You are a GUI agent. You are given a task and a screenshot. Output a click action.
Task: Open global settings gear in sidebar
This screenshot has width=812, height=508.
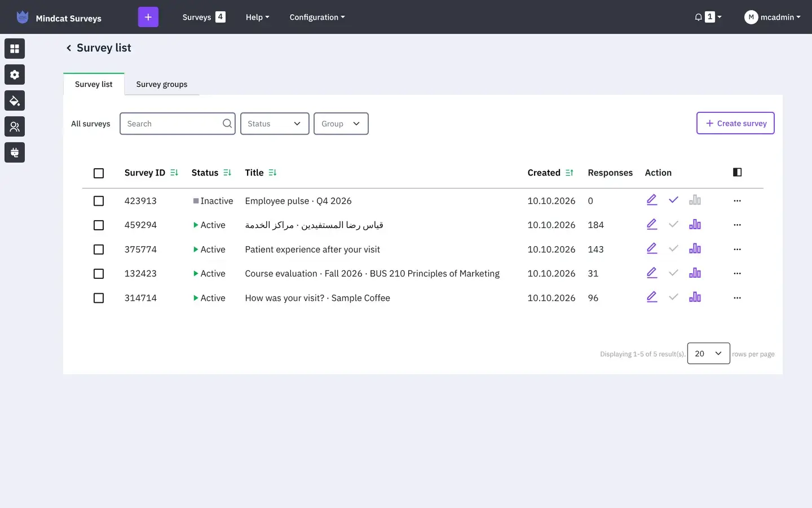point(15,75)
